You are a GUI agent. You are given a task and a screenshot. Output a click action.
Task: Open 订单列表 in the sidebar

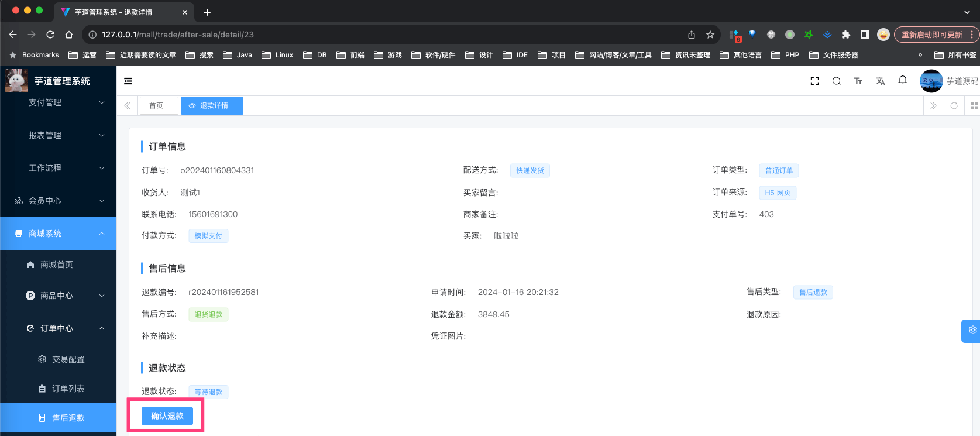click(68, 389)
